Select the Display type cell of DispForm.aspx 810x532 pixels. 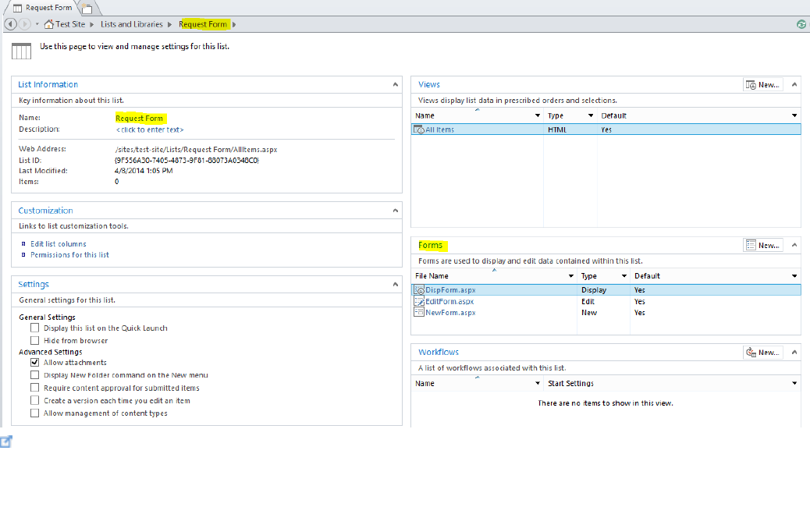(x=594, y=290)
